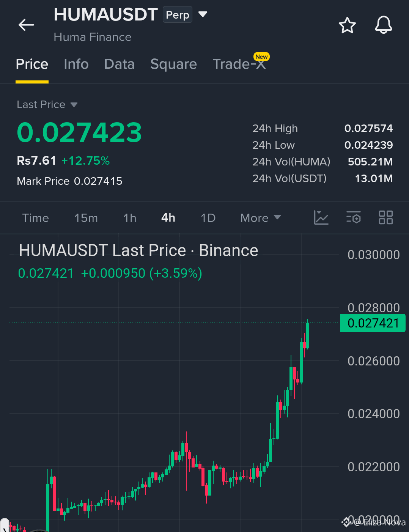Open price alert bell icon
409x532 pixels.
(x=384, y=25)
